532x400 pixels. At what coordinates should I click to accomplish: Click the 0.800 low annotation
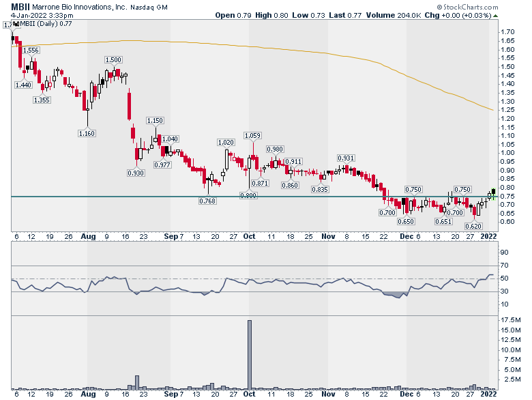coord(249,195)
